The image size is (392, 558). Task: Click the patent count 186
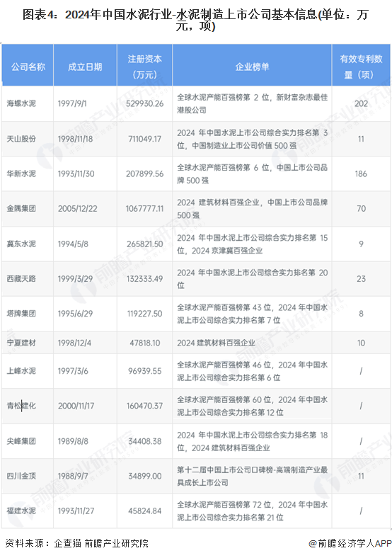pos(361,173)
